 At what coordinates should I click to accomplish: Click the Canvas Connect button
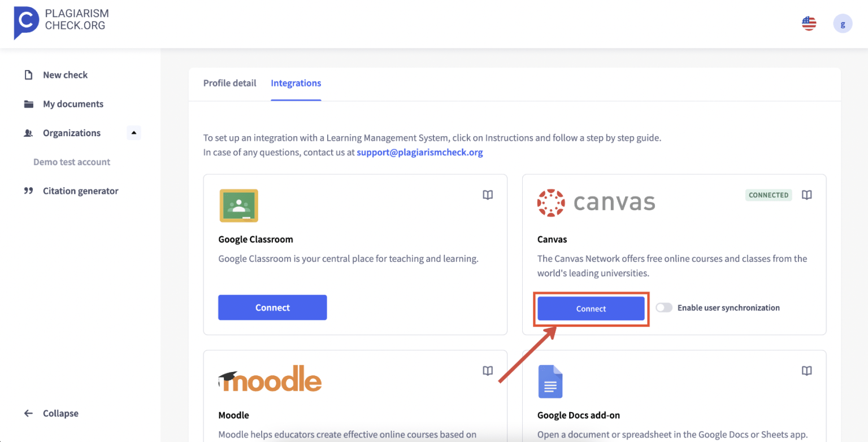tap(591, 309)
